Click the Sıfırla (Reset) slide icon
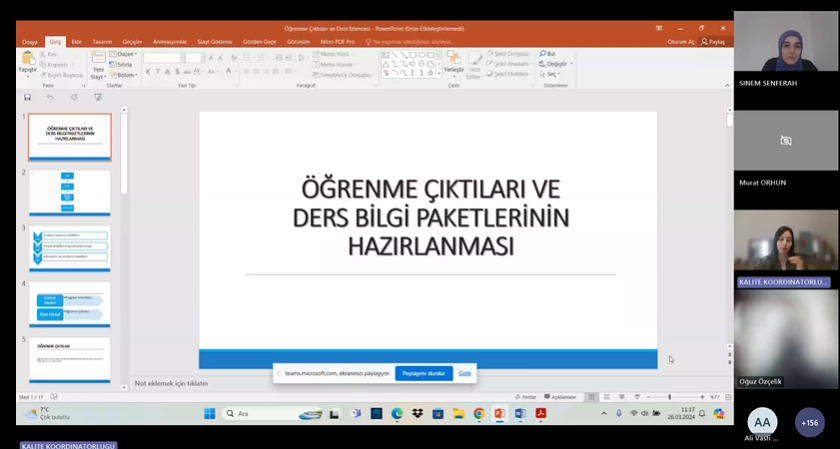Image resolution: width=840 pixels, height=449 pixels. (x=112, y=64)
